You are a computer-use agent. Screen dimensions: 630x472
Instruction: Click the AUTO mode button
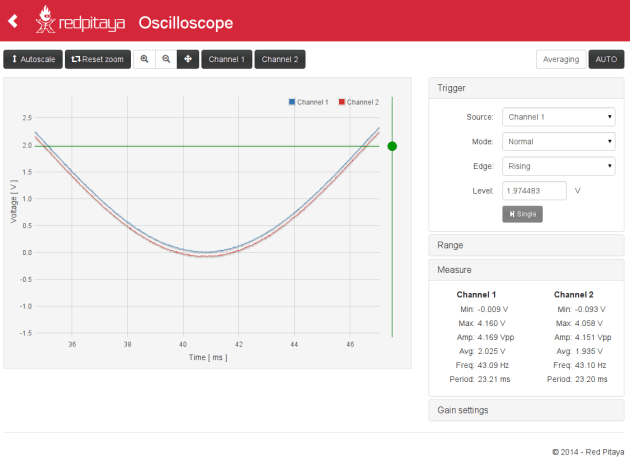pyautogui.click(x=606, y=59)
